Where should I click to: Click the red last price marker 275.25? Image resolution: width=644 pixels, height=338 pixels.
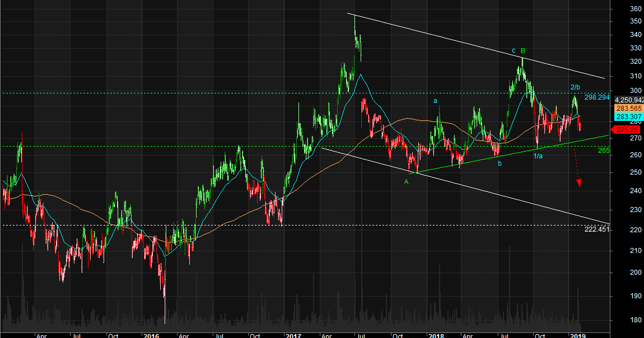coord(627,129)
